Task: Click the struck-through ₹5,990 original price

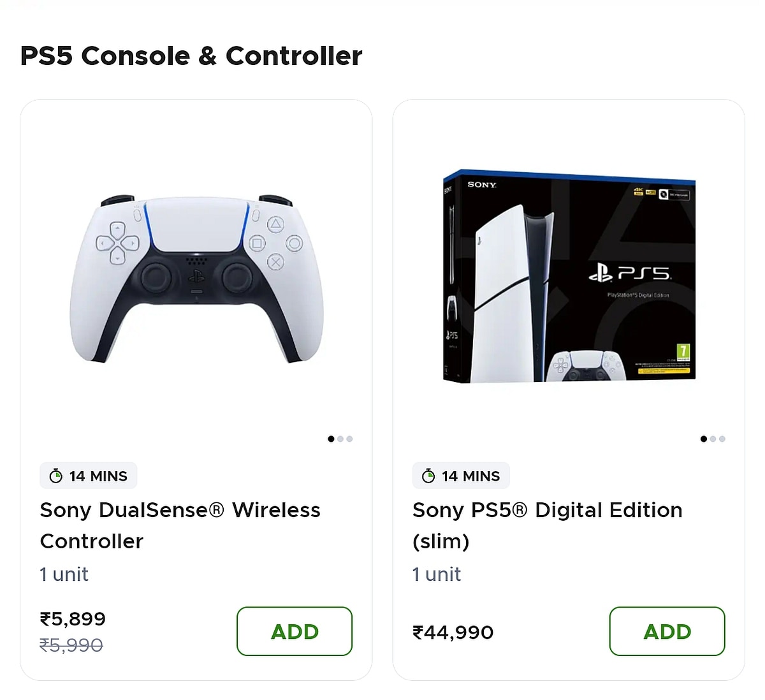Action: pos(71,645)
